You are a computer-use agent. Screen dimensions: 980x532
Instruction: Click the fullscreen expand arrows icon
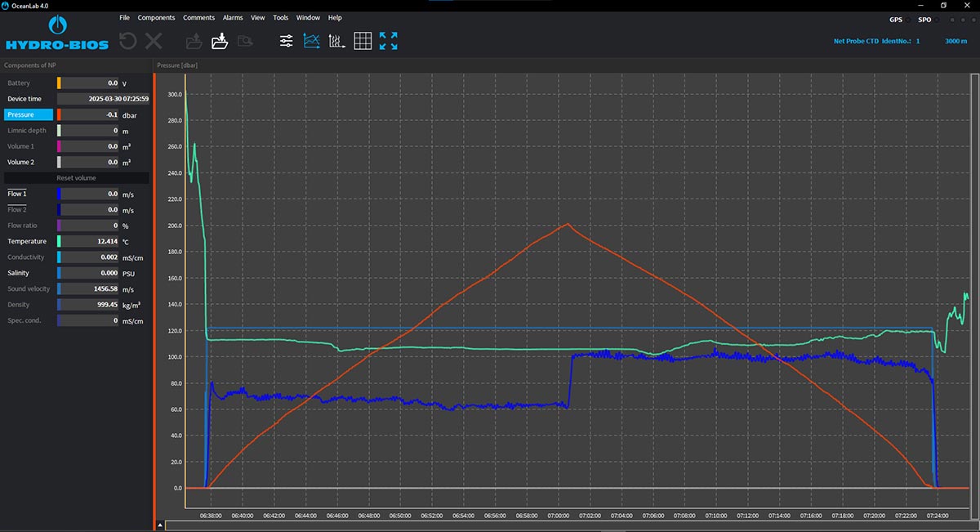tap(389, 41)
